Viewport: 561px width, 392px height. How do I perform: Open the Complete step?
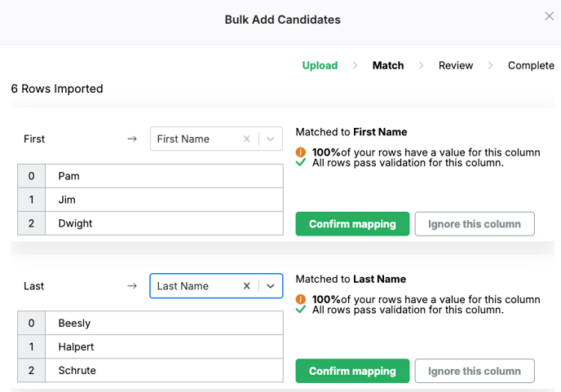click(x=531, y=65)
